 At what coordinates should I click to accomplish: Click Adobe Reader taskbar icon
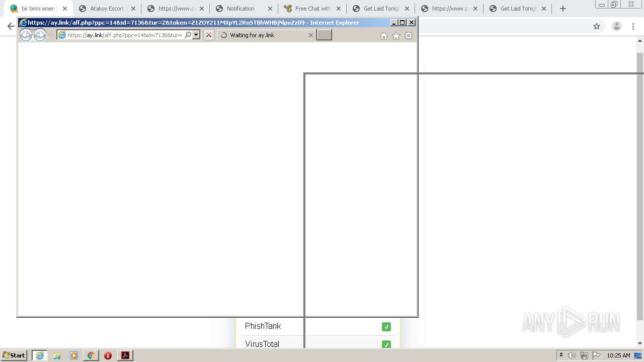pyautogui.click(x=125, y=355)
